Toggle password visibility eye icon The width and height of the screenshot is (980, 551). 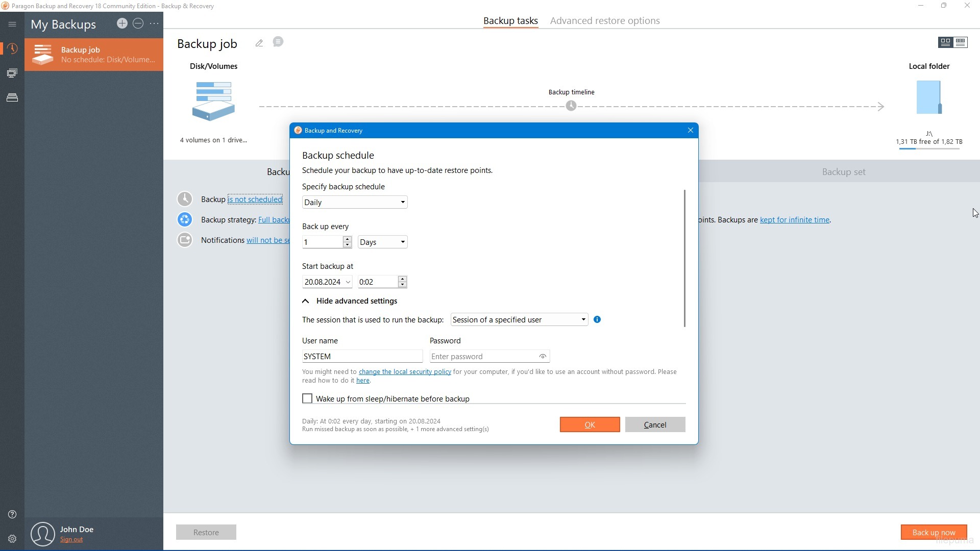[x=543, y=357]
